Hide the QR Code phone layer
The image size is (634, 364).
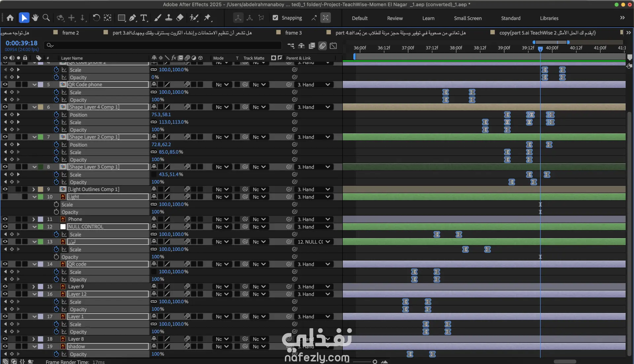click(5, 84)
